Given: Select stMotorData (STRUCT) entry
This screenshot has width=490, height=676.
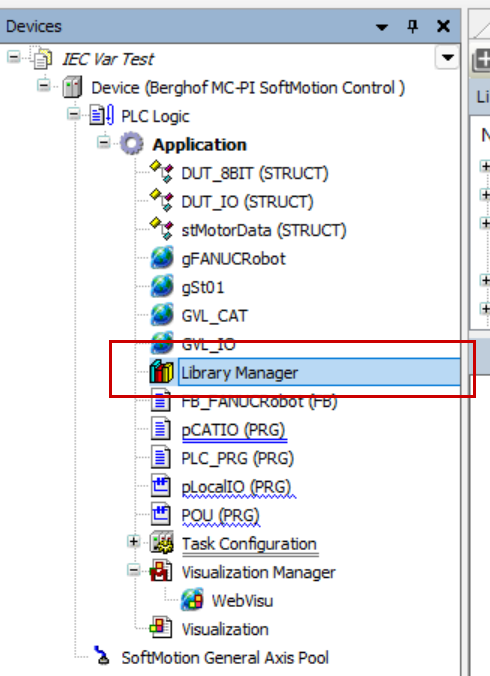Looking at the screenshot, I should pyautogui.click(x=264, y=230).
